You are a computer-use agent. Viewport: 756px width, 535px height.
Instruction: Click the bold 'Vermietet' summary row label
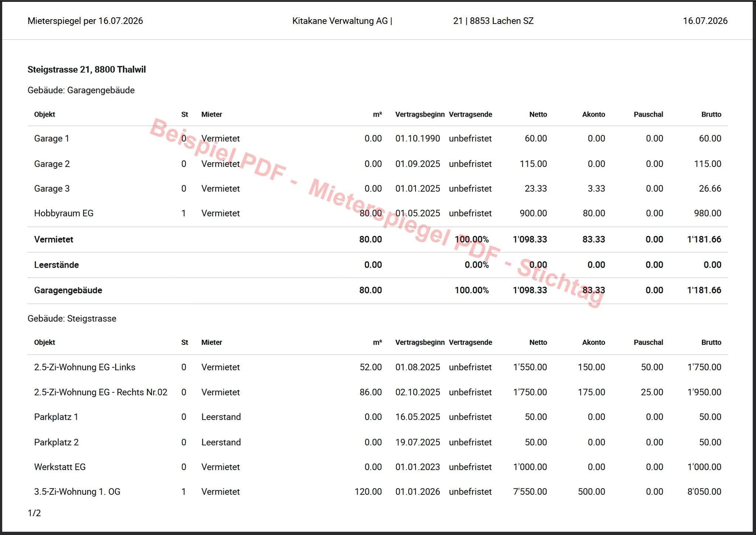(x=54, y=239)
